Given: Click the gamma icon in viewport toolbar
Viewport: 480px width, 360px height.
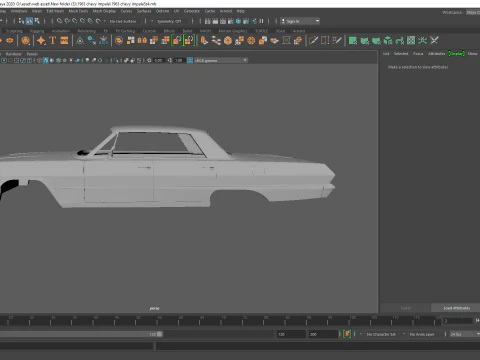Looking at the screenshot, I should pyautogui.click(x=170, y=60).
